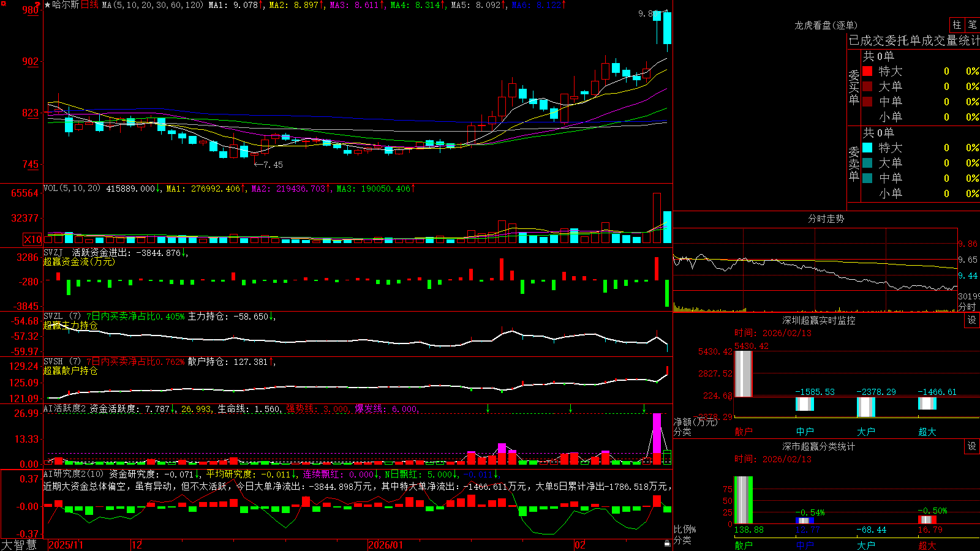This screenshot has height=551, width=980.
Task: Click the 深圳超赢实时监控 panel title
Action: click(x=818, y=320)
